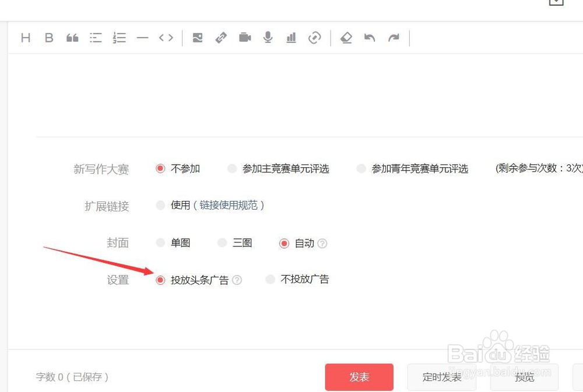This screenshot has width=583, height=392.
Task: Open help icon next to 自动
Action: click(x=322, y=243)
